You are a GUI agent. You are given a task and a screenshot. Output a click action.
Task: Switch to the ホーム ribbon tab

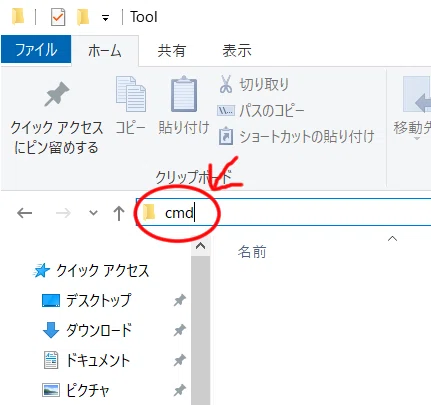[x=104, y=51]
